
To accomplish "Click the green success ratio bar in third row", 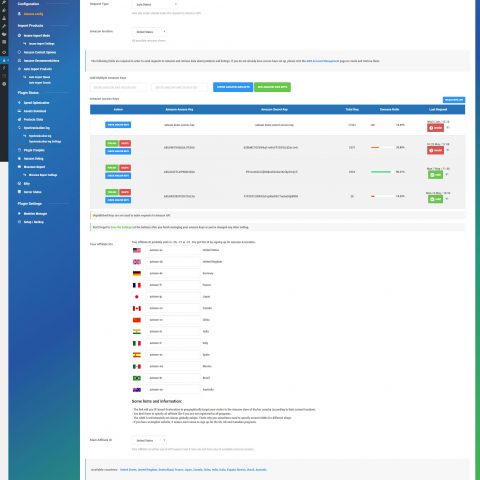I will coord(381,172).
